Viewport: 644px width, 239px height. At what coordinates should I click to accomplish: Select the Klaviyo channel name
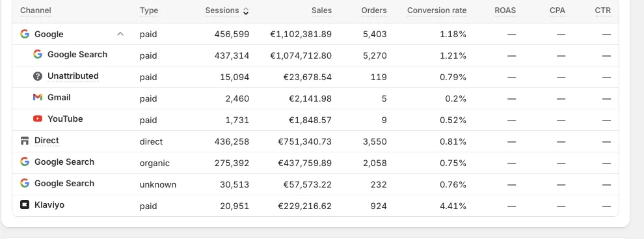[x=49, y=205]
